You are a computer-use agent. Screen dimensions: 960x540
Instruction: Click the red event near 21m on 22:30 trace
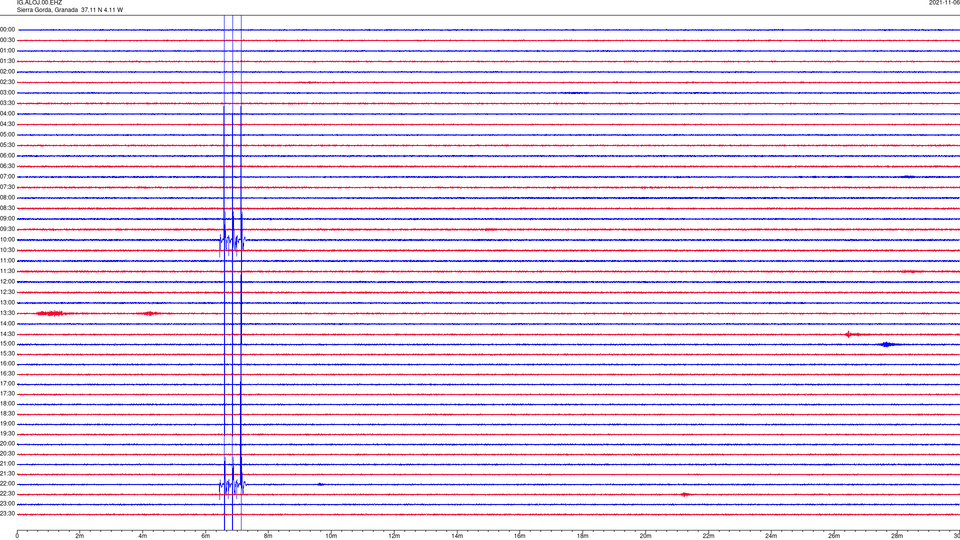pyautogui.click(x=685, y=494)
